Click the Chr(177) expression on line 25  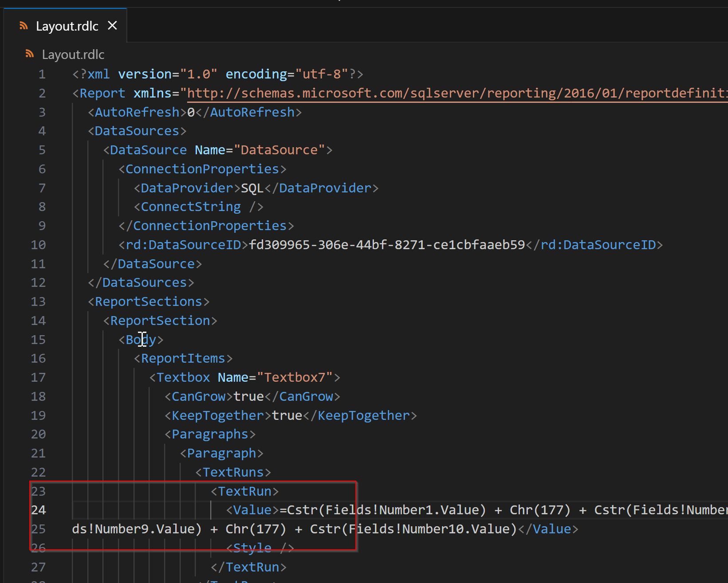[256, 528]
